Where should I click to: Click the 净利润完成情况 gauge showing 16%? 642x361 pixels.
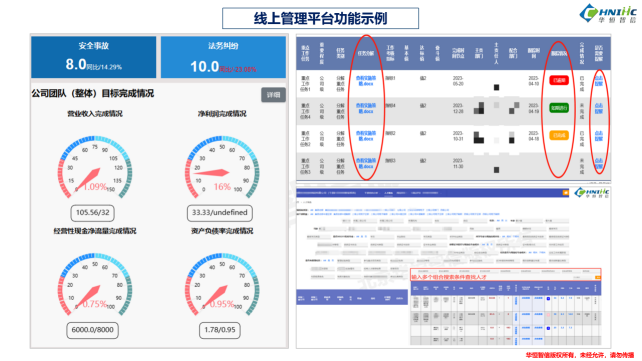tap(222, 167)
